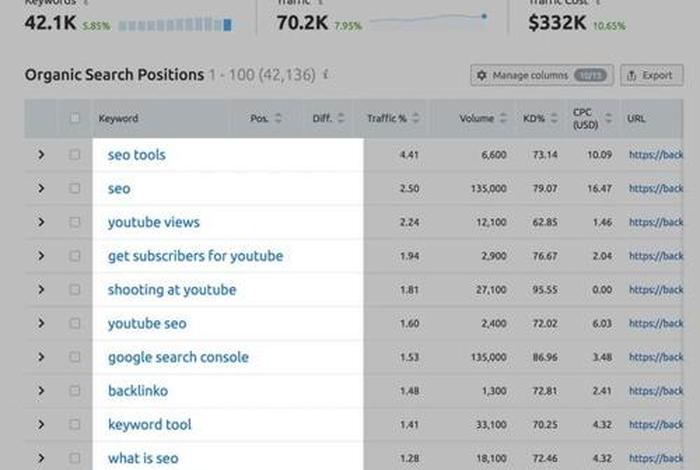Sort table by Diff. column arrows
700x470 pixels.
[x=341, y=118]
